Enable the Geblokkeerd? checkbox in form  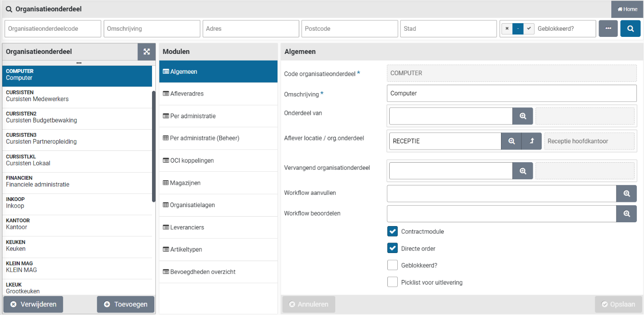pos(392,265)
